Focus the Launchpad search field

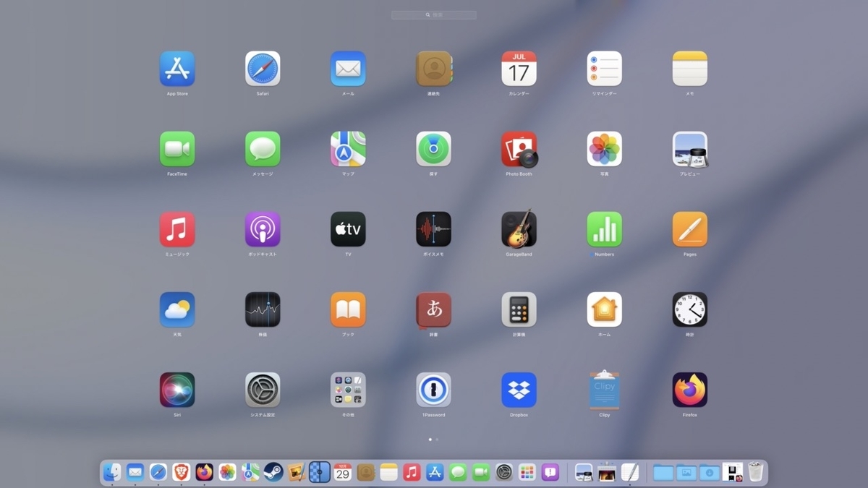pos(434,14)
